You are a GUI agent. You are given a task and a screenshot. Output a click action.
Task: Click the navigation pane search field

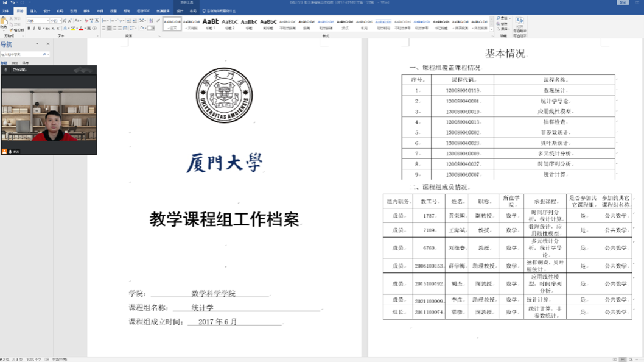point(21,54)
